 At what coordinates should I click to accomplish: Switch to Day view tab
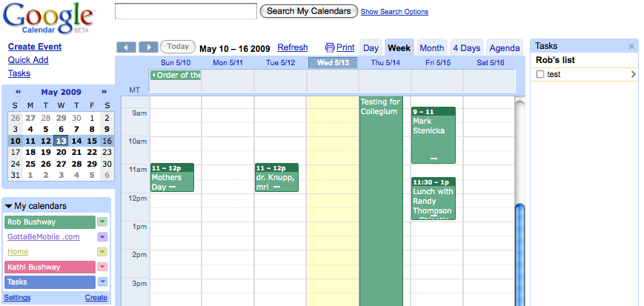371,48
